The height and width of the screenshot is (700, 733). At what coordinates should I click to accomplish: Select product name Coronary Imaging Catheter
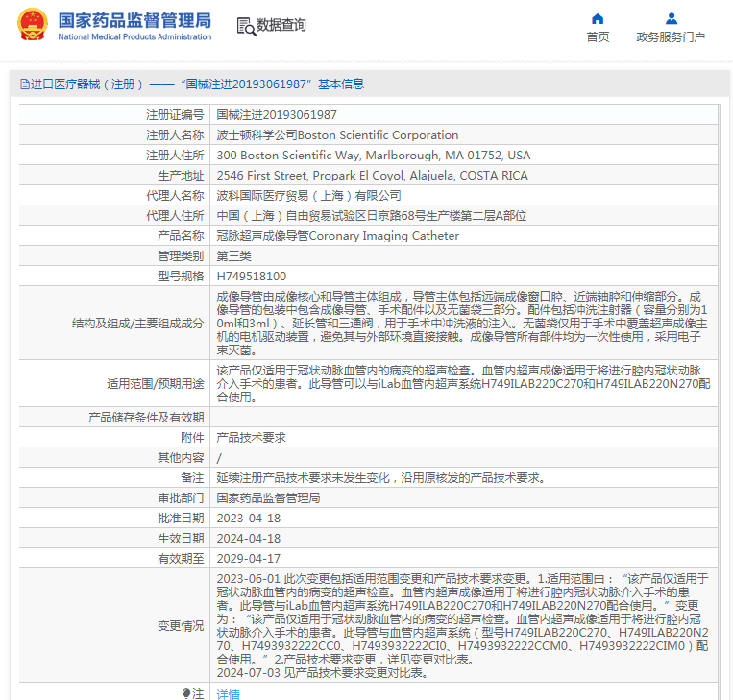pos(337,235)
